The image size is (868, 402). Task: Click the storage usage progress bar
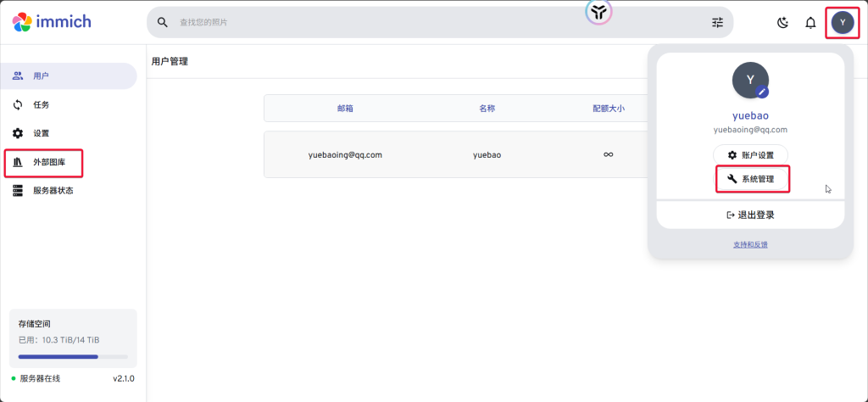73,356
